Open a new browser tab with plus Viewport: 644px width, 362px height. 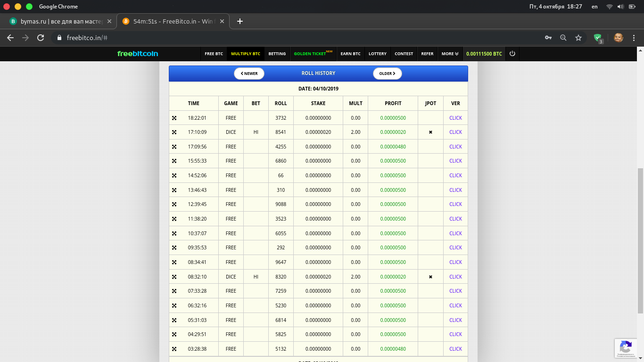(240, 21)
